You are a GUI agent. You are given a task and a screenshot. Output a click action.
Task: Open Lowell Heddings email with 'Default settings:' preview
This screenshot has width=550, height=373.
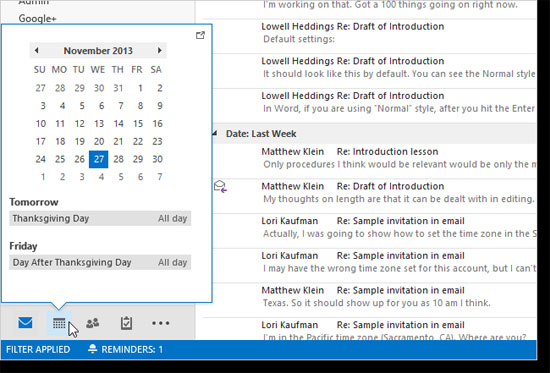point(374,33)
